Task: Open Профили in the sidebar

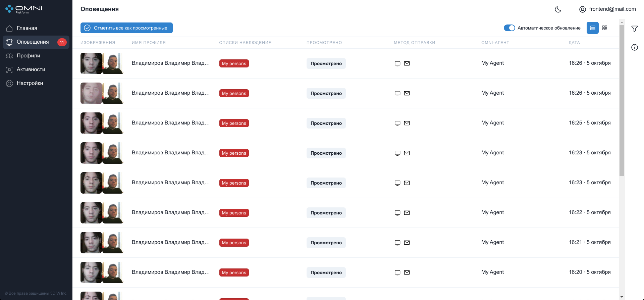Action: point(36,56)
